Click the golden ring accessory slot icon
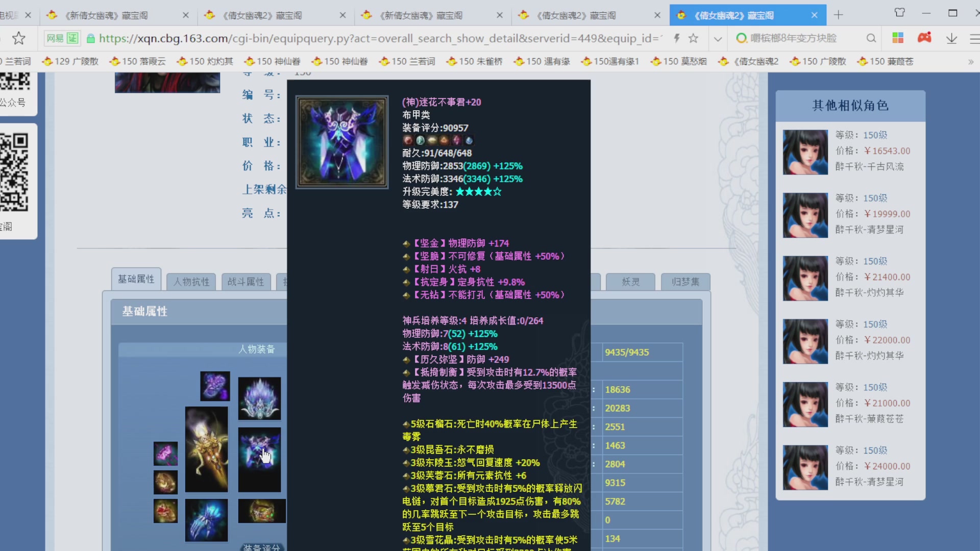The width and height of the screenshot is (980, 551). click(x=165, y=482)
